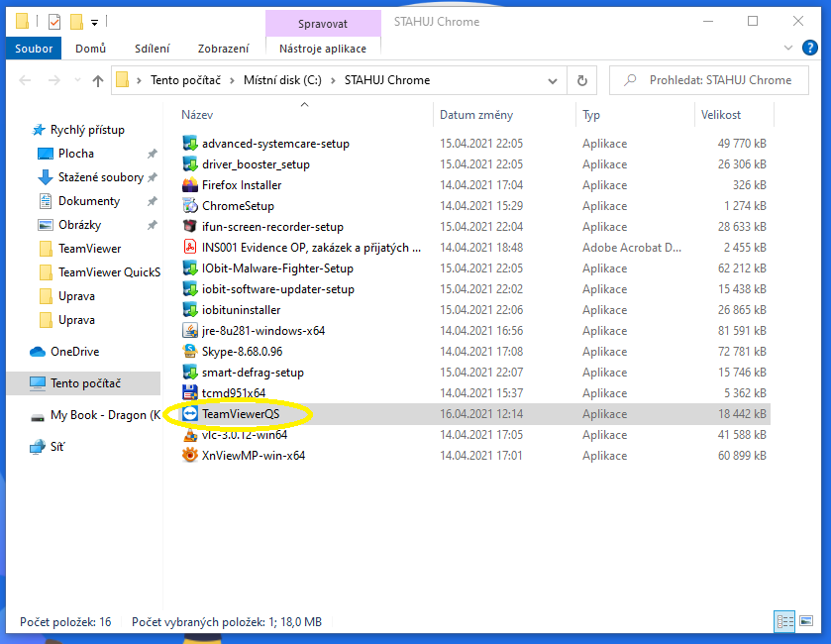
Task: Open the Sdílení ribbon tab
Action: [x=153, y=49]
